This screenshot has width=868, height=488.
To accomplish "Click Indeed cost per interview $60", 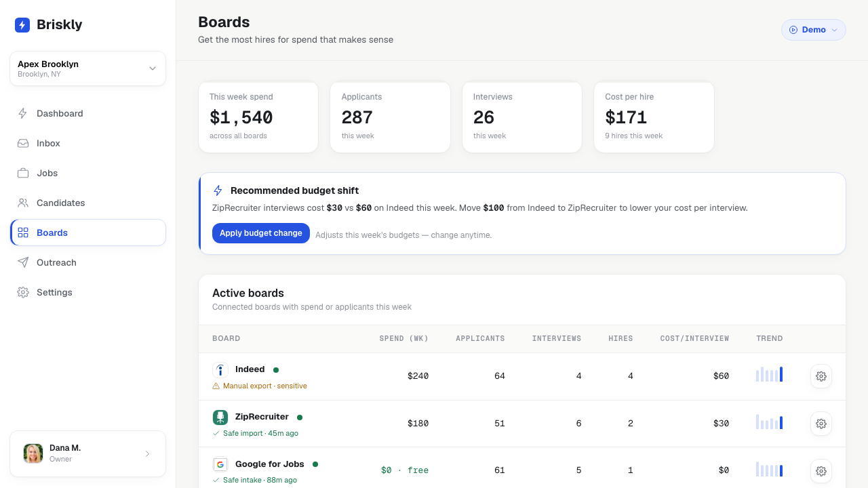I will (721, 376).
